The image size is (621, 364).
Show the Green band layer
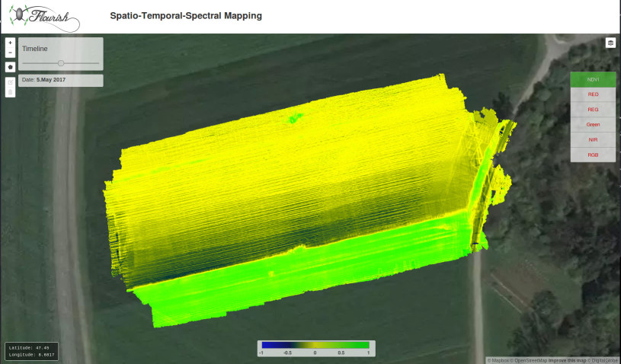coord(593,125)
